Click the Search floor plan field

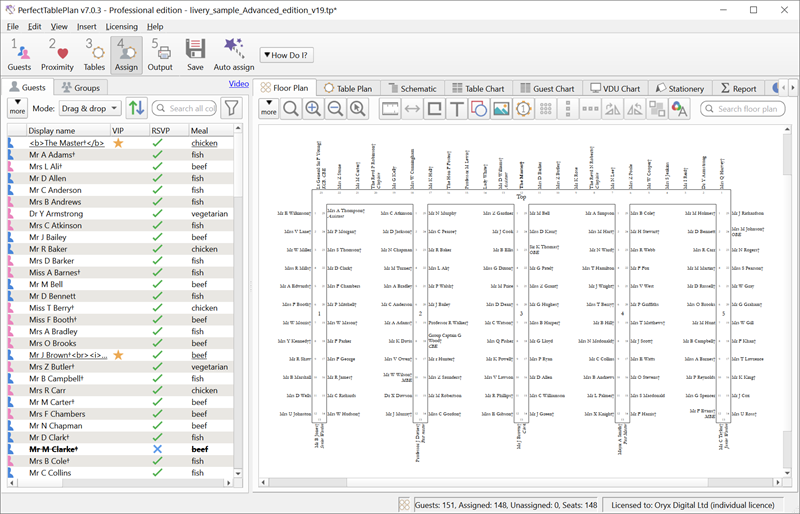point(743,109)
